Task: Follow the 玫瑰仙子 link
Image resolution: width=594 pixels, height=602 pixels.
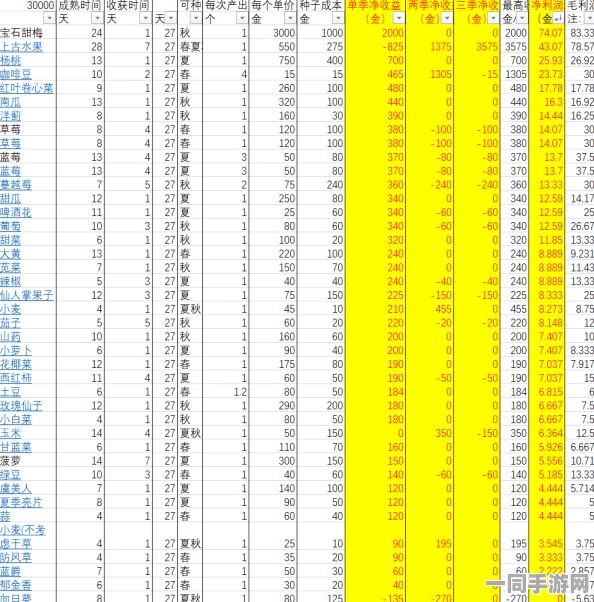Action: [x=22, y=406]
